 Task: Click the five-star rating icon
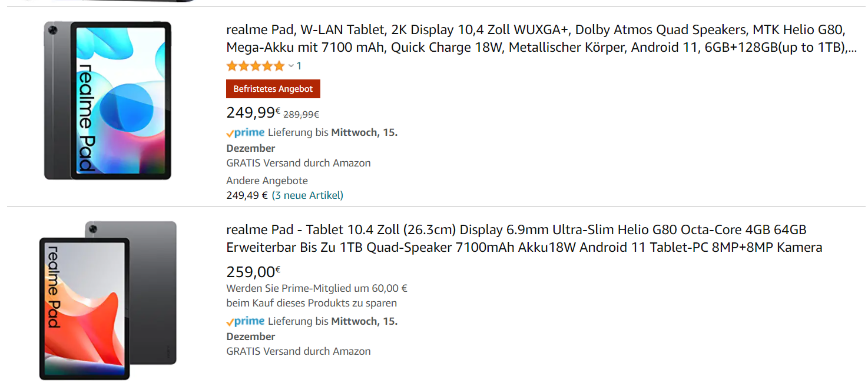pyautogui.click(x=256, y=66)
